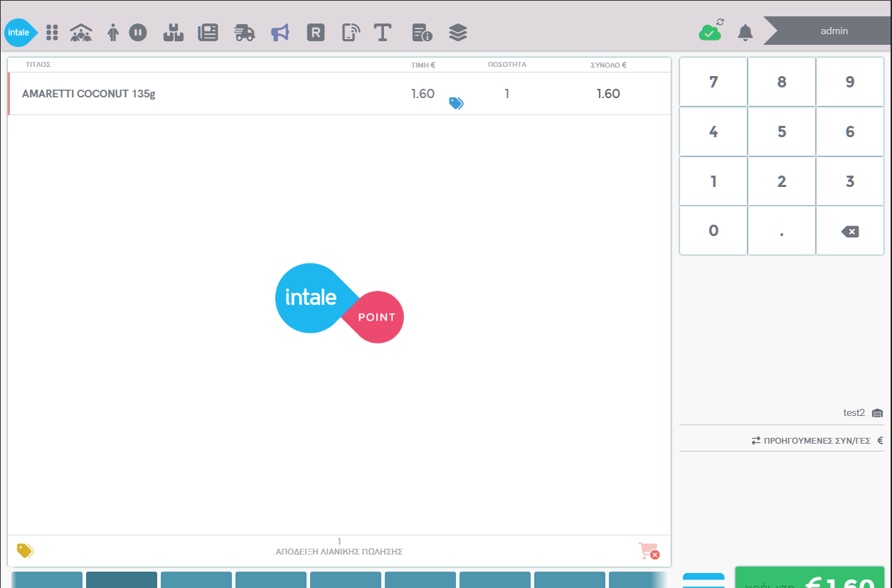Image resolution: width=892 pixels, height=588 pixels.
Task: Click keypad digit 9
Action: point(850,82)
